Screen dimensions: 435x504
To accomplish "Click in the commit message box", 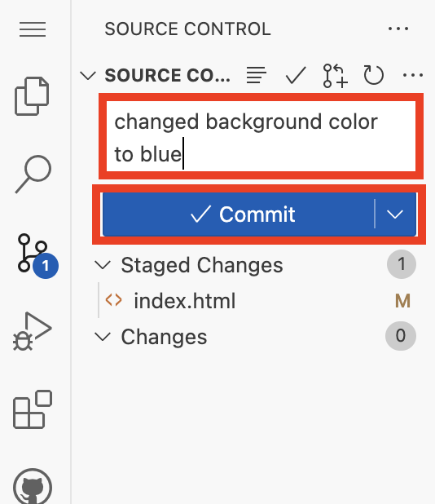I will (x=261, y=136).
